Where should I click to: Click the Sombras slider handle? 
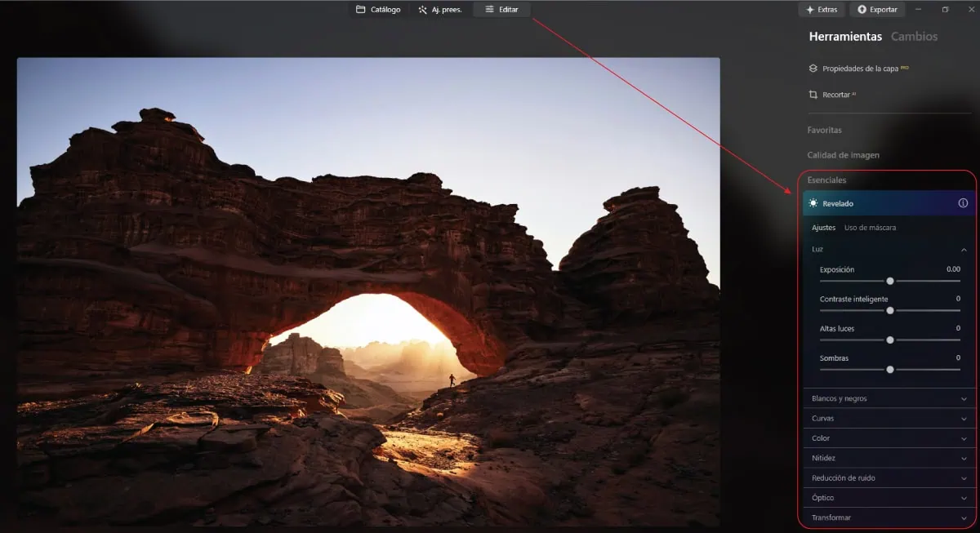tap(890, 369)
